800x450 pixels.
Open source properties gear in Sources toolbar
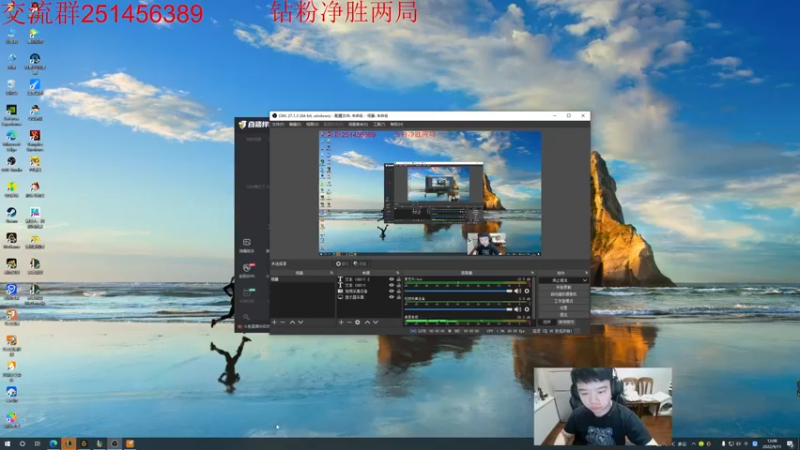pos(358,322)
